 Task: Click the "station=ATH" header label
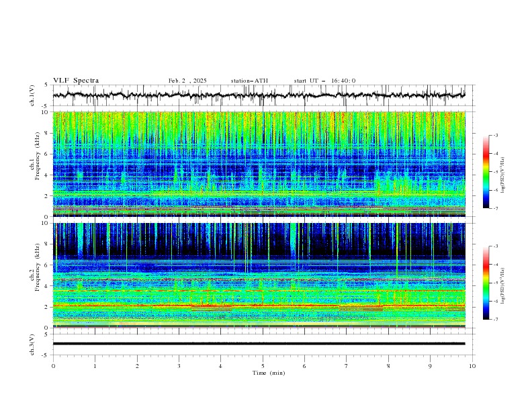tap(249, 81)
